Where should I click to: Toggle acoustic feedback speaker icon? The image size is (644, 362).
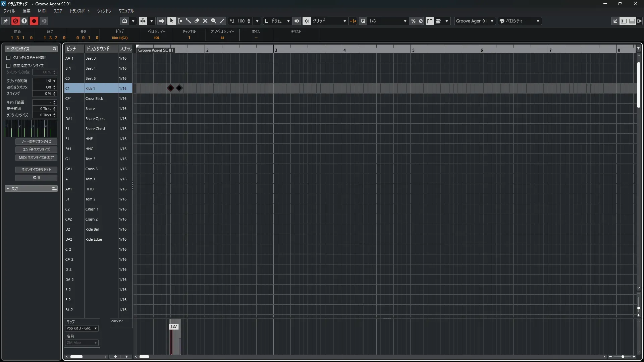coord(161,21)
